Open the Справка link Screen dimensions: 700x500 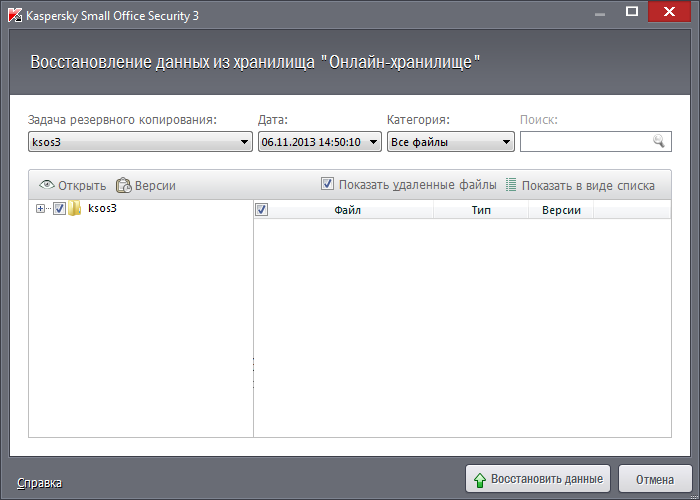coord(39,483)
